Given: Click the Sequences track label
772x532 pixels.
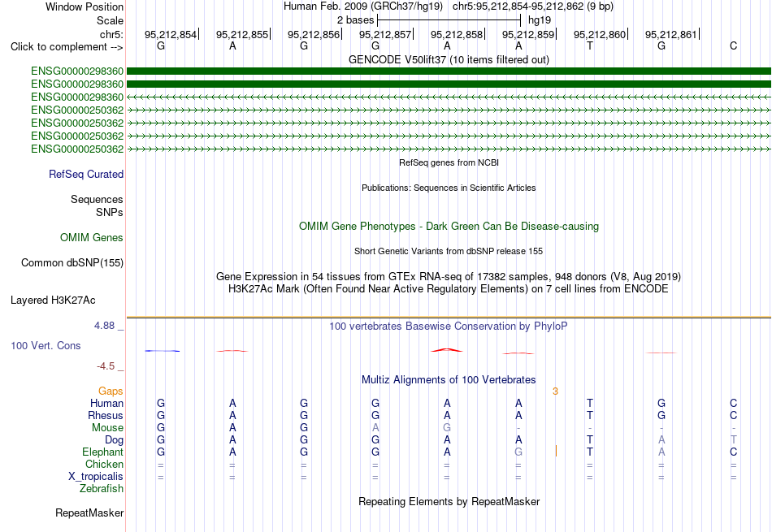Looking at the screenshot, I should (x=97, y=199).
